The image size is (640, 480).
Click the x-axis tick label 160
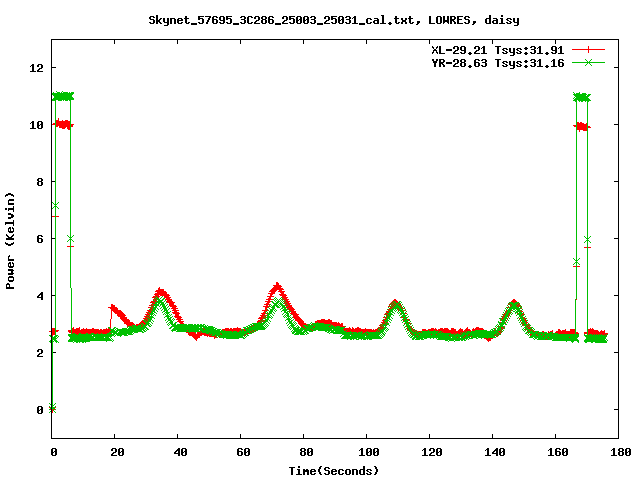tap(557, 452)
